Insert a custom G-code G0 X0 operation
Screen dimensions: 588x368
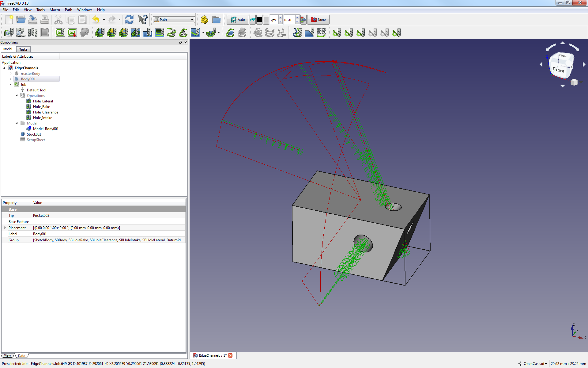click(321, 33)
